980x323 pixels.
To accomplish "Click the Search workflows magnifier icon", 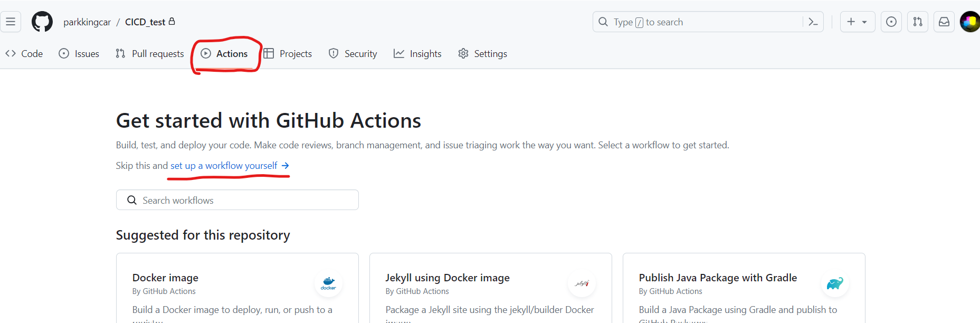I will 132,200.
